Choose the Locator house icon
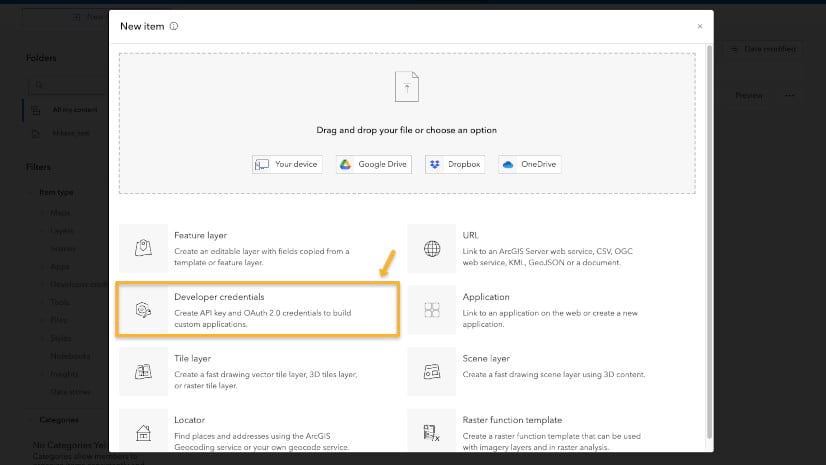This screenshot has height=465, width=826. pyautogui.click(x=143, y=433)
